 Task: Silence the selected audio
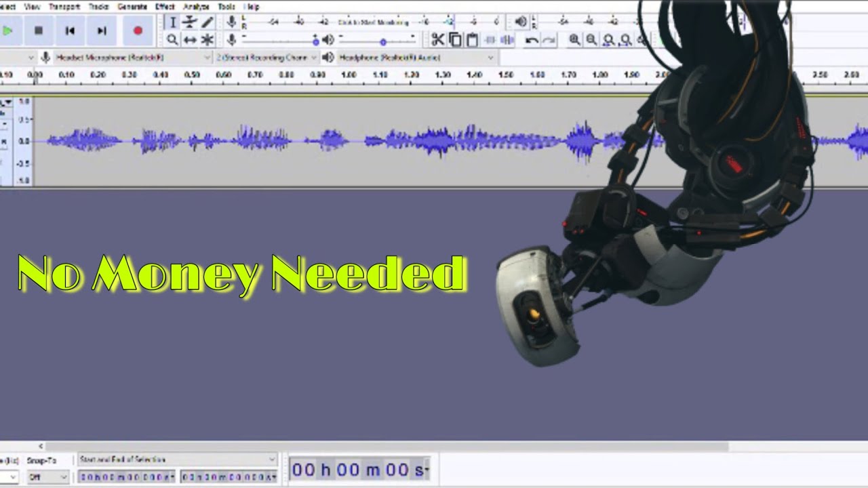coord(507,40)
